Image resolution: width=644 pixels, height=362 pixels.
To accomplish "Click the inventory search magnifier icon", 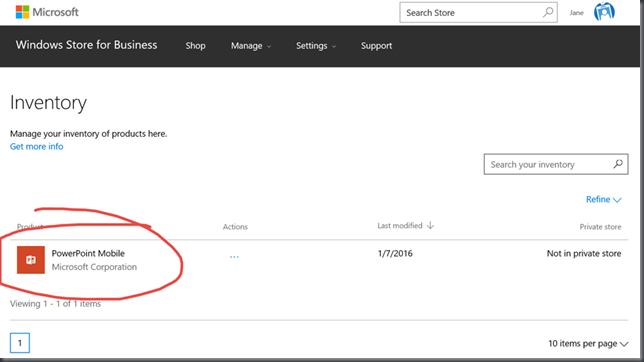I will pyautogui.click(x=618, y=164).
